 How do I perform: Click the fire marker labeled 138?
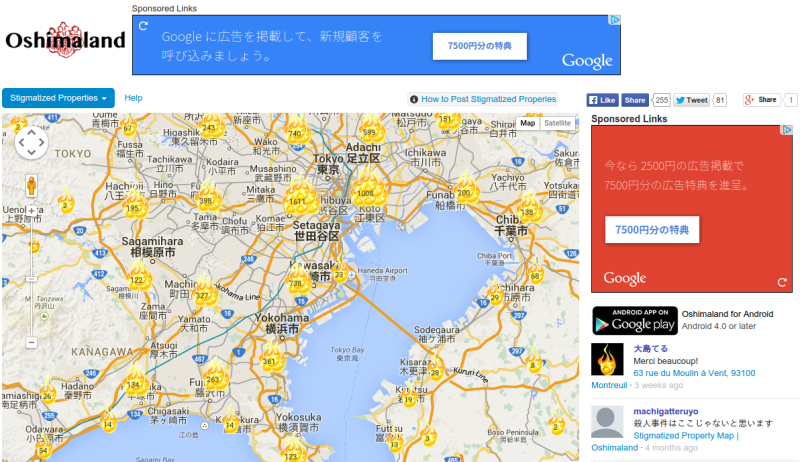(x=528, y=210)
